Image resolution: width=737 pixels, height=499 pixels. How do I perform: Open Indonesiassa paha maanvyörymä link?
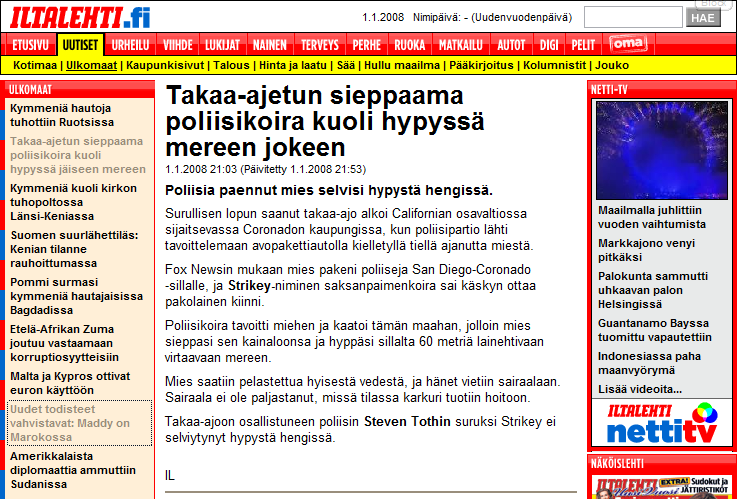coord(650,363)
